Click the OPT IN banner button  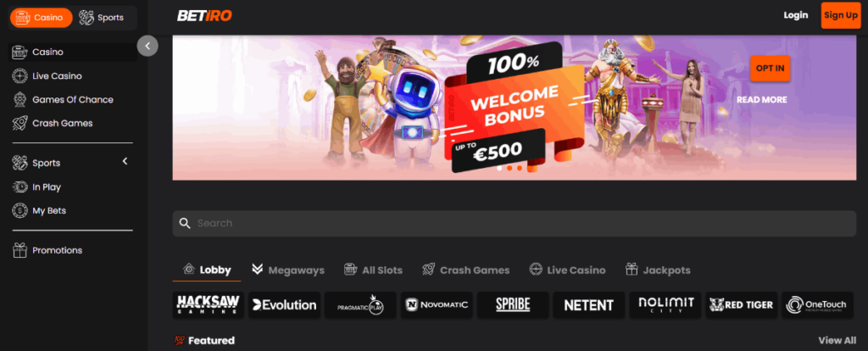pyautogui.click(x=770, y=69)
